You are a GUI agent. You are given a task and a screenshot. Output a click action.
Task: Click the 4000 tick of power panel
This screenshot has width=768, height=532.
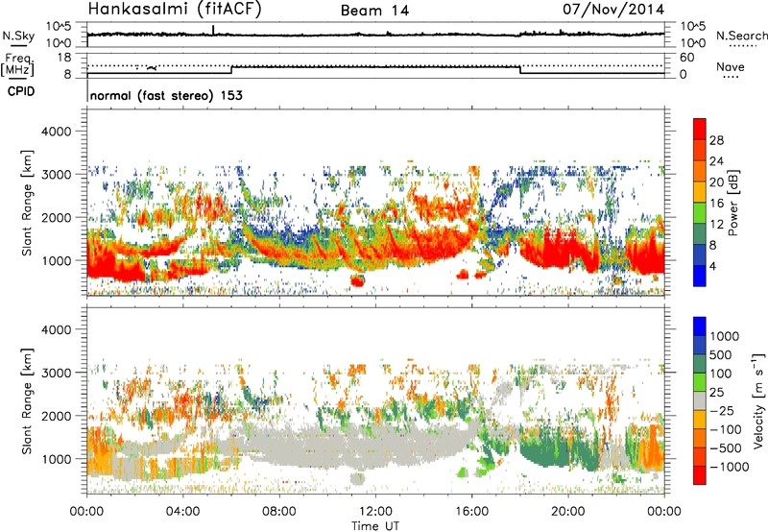click(x=56, y=132)
